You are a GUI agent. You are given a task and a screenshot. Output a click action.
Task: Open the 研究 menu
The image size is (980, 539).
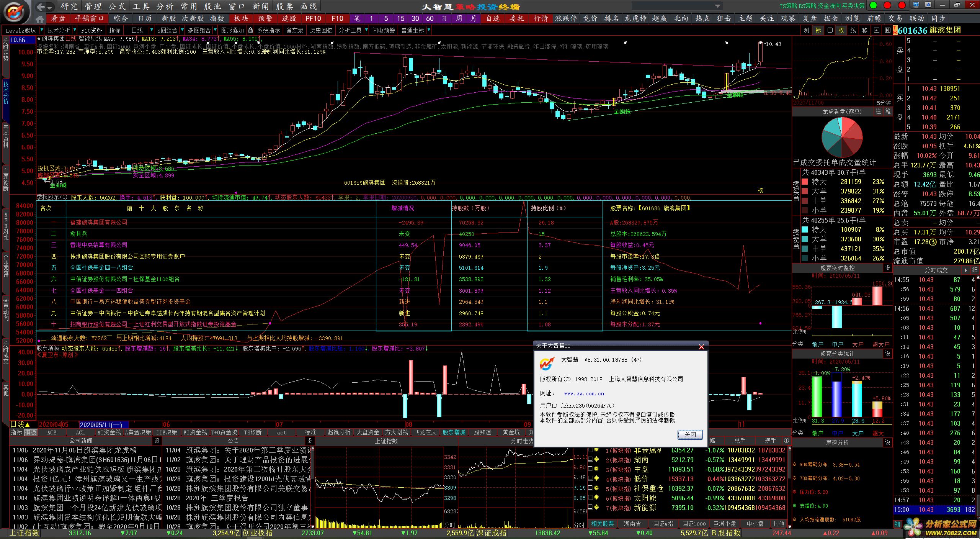coord(69,7)
